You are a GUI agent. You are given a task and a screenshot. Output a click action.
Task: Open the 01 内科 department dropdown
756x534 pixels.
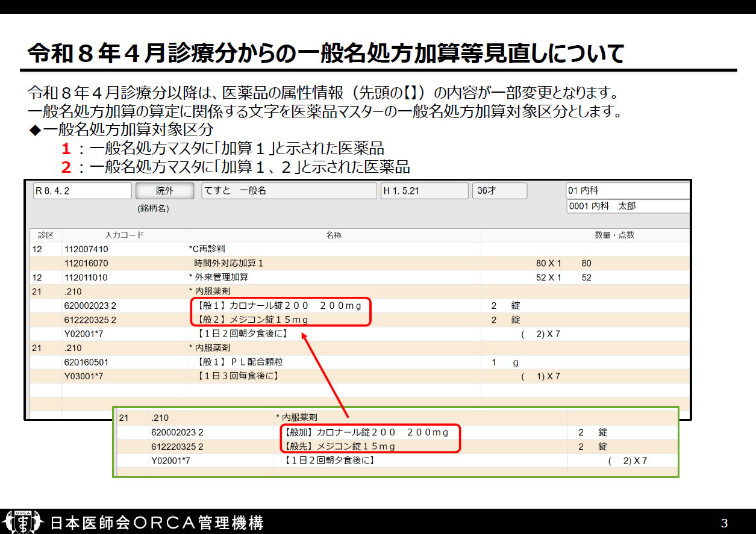pyautogui.click(x=626, y=191)
